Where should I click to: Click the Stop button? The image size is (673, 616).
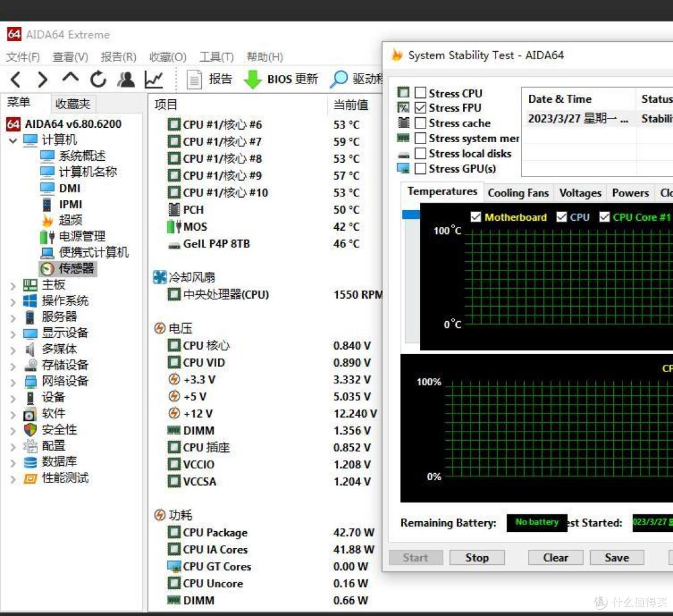pyautogui.click(x=477, y=557)
